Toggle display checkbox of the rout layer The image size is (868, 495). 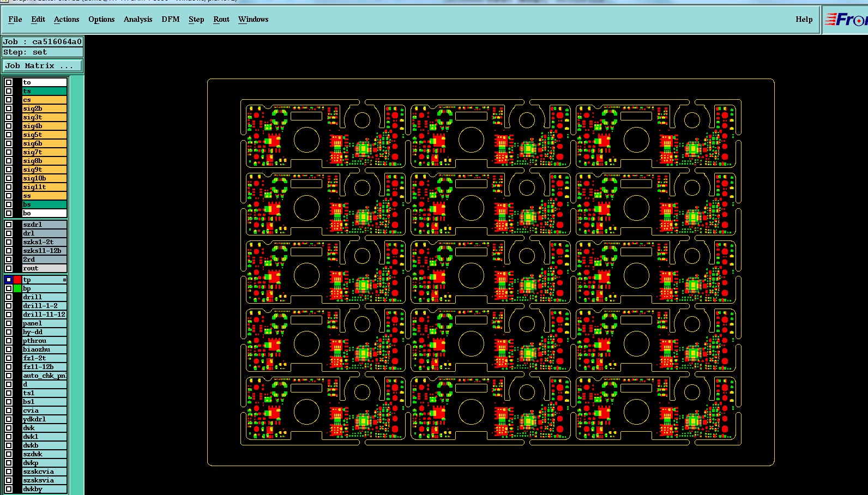(9, 268)
